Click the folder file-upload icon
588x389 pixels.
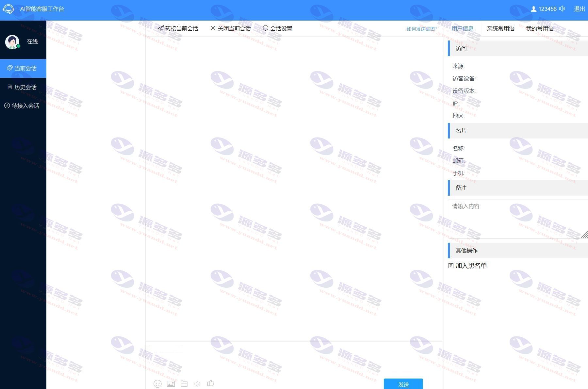(x=184, y=384)
